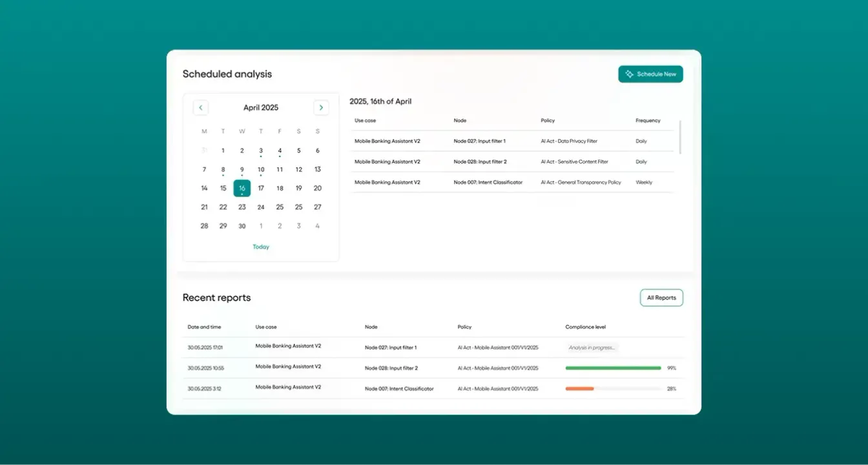Click the April 2025 month title
Viewport: 868px width, 465px height.
click(x=261, y=108)
